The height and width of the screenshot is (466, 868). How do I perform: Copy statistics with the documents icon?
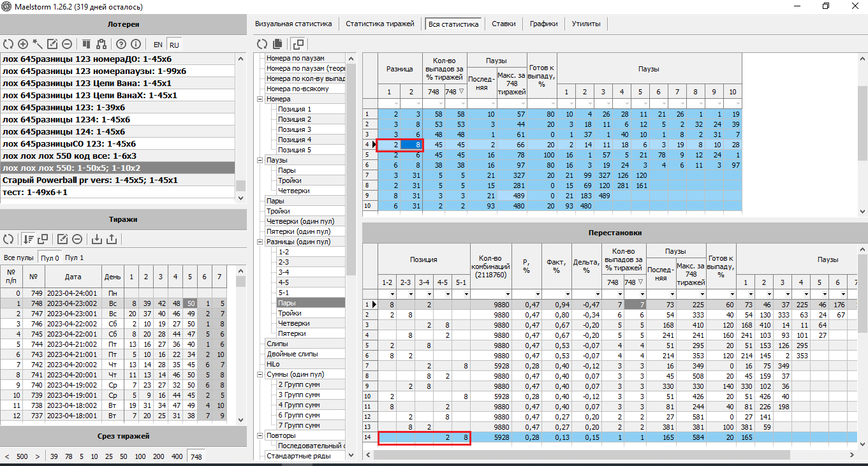277,44
